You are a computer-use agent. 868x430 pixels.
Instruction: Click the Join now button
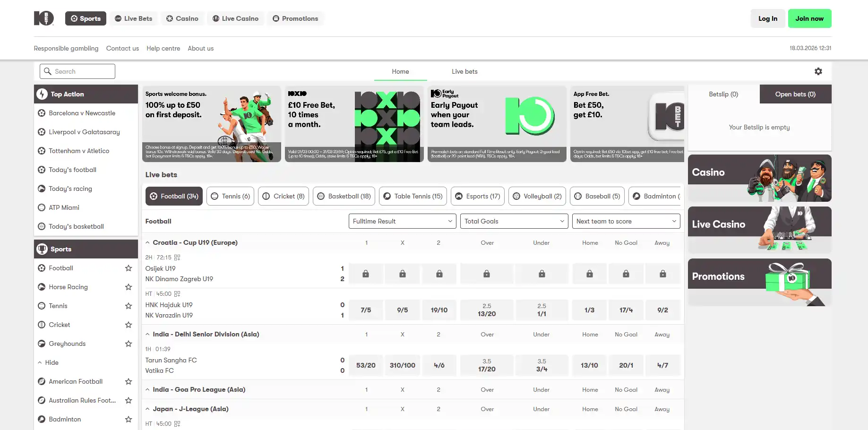click(809, 18)
